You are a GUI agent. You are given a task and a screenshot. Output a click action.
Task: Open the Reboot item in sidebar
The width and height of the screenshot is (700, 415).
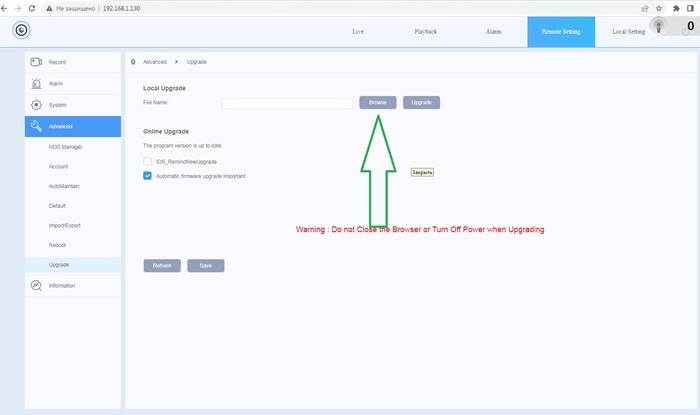[58, 243]
